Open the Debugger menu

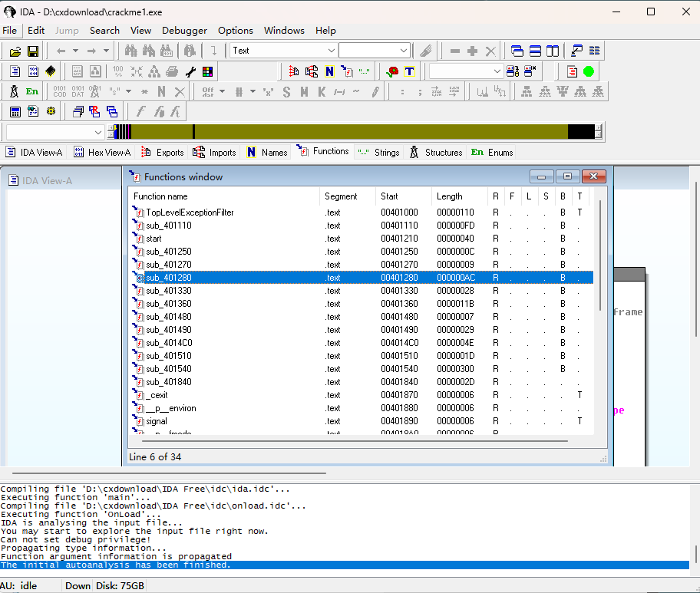pos(184,31)
